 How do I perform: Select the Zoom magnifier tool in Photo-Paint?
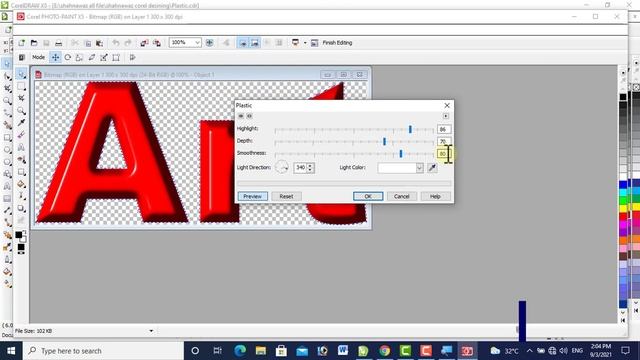(x=21, y=111)
